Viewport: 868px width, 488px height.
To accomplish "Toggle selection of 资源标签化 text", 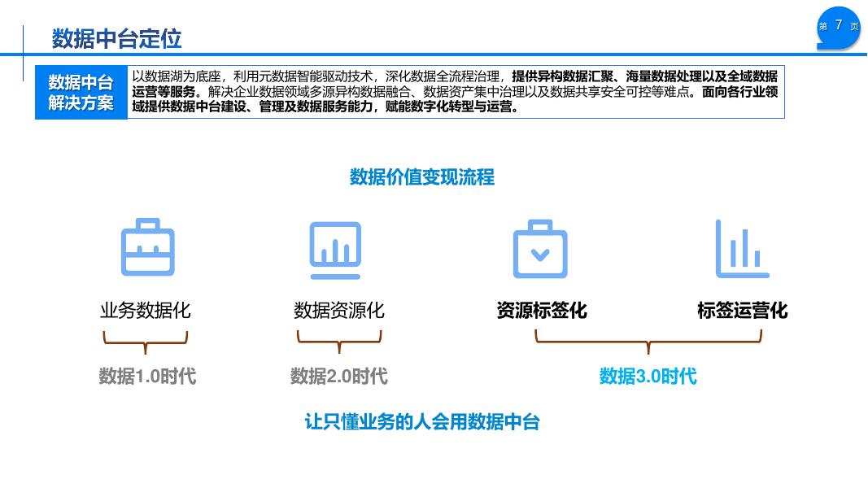I will click(x=540, y=310).
